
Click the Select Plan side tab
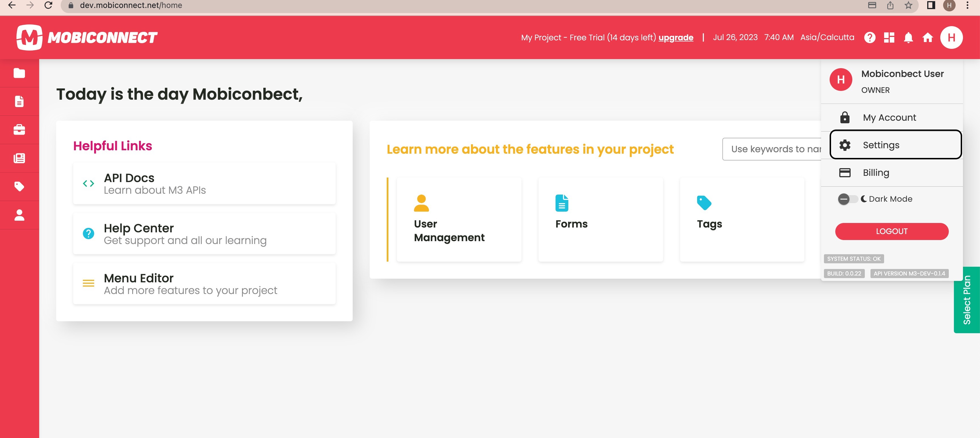(967, 300)
